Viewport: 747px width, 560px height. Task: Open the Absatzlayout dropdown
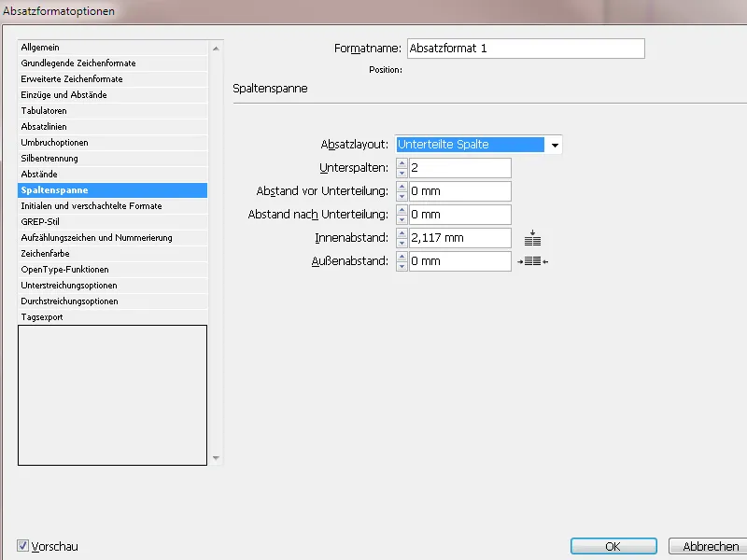(556, 145)
